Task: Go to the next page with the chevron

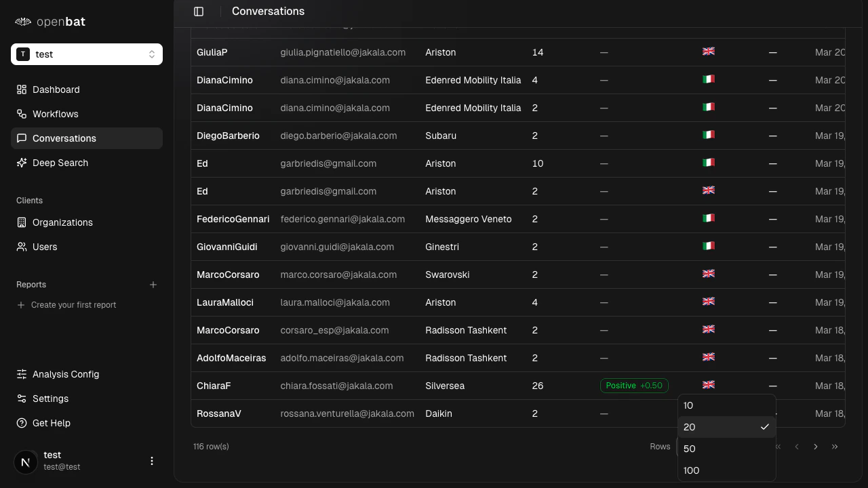Action: [x=816, y=447]
